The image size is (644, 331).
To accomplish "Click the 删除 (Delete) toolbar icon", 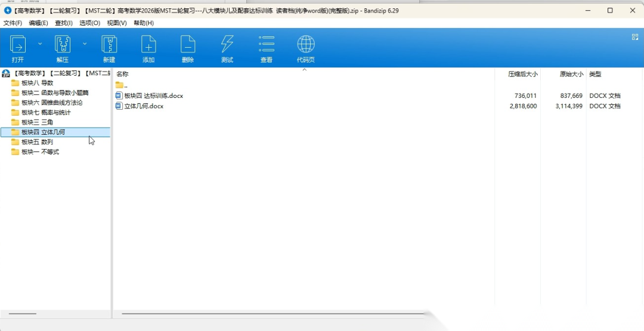I will point(188,45).
